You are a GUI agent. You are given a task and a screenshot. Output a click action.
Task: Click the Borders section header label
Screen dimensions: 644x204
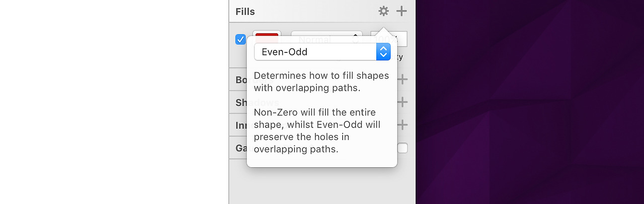click(x=241, y=80)
